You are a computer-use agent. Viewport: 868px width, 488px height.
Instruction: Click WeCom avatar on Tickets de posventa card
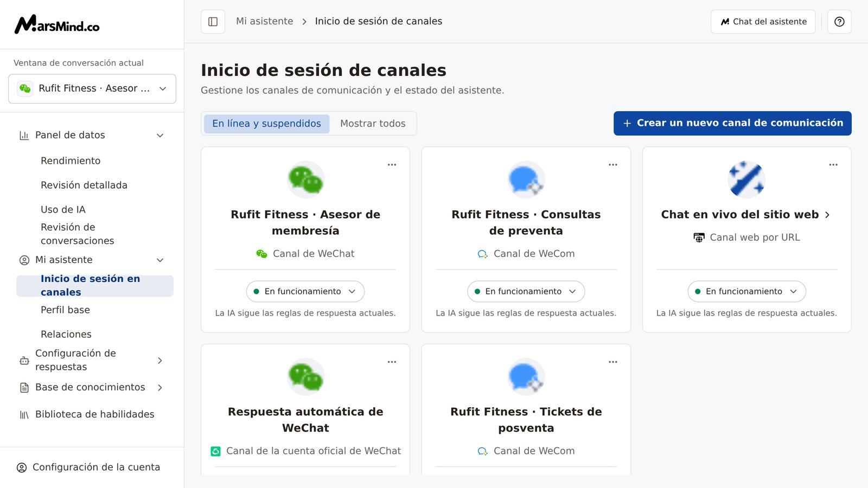526,377
